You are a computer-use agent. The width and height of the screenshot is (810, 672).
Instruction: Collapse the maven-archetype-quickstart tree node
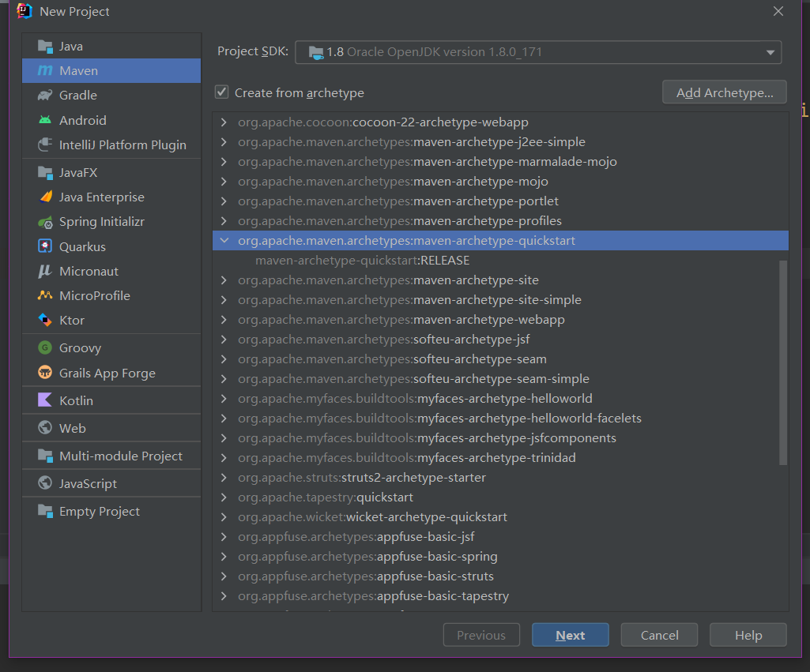click(x=224, y=241)
